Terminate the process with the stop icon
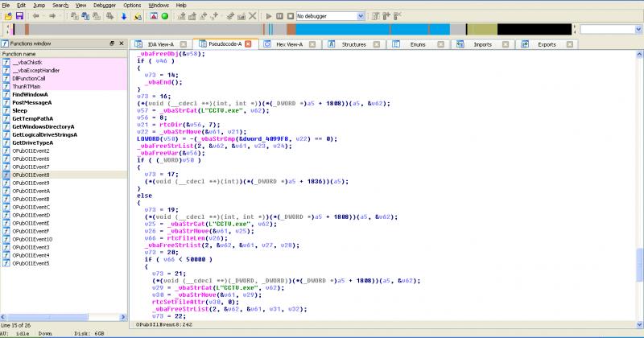The width and height of the screenshot is (644, 338). tap(291, 16)
